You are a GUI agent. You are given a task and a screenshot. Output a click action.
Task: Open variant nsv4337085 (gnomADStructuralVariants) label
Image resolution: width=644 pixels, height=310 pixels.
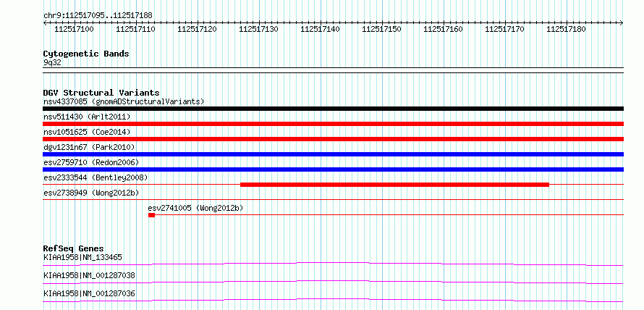coord(124,101)
